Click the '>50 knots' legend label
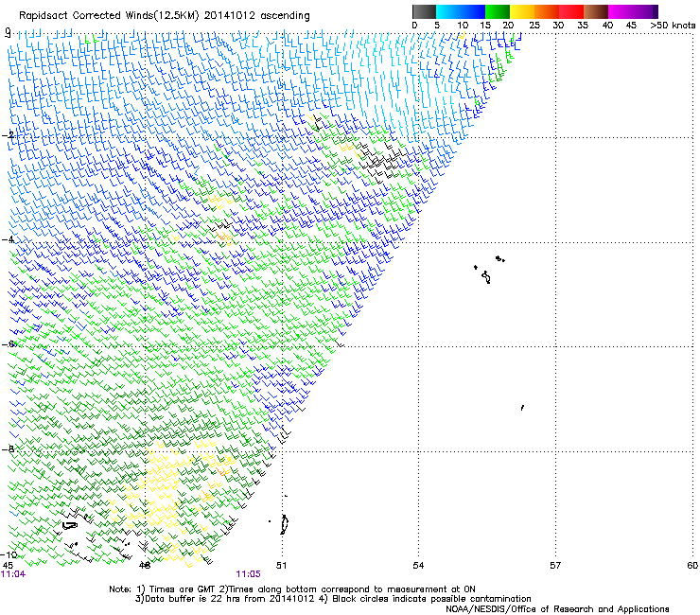This screenshot has width=700, height=615. coord(673,26)
